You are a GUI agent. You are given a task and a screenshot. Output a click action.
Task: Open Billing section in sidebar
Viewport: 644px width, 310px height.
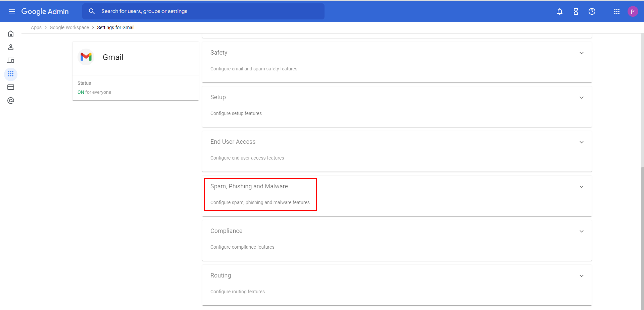(11, 87)
